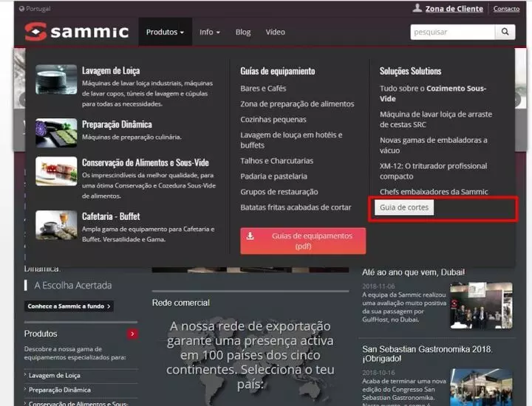This screenshot has height=406, width=532.
Task: Open Lavagem de louça em hotéis e buffets
Action: coord(291,140)
